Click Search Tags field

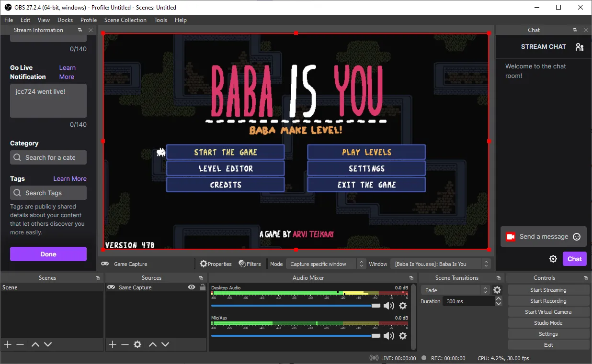[48, 193]
